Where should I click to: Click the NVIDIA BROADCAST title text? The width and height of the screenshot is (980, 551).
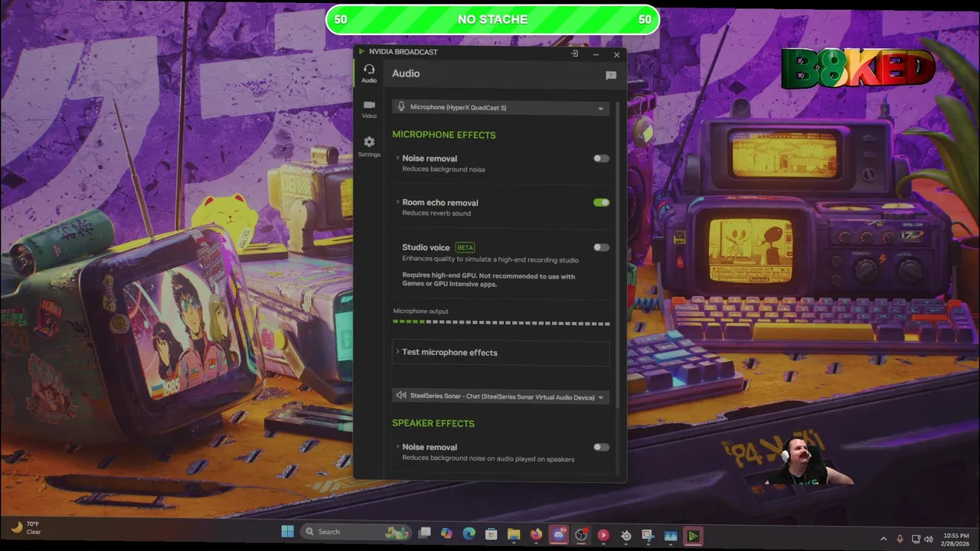tap(403, 52)
